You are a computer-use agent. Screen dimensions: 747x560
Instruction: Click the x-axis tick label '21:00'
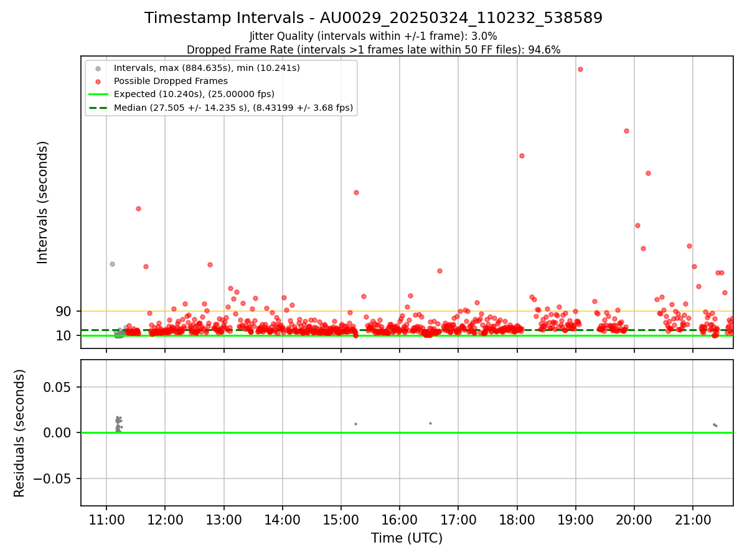pyautogui.click(x=693, y=519)
